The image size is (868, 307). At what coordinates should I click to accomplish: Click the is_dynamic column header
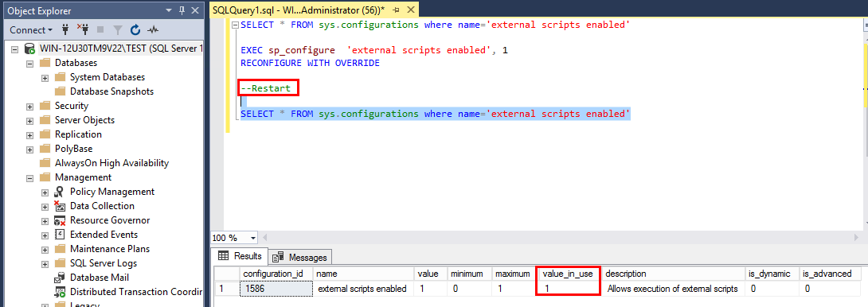(772, 274)
